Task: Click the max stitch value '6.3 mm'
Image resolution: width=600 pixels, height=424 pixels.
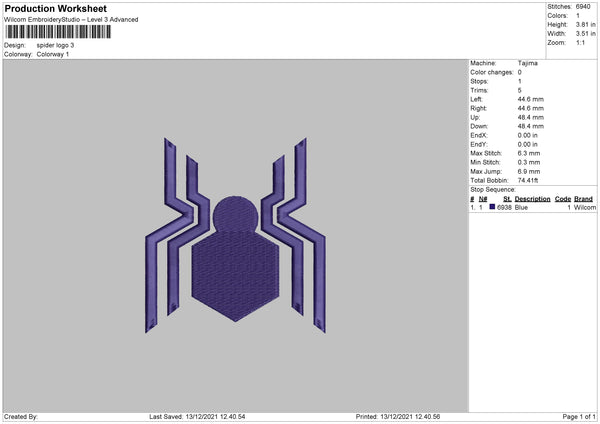Action: click(x=529, y=153)
